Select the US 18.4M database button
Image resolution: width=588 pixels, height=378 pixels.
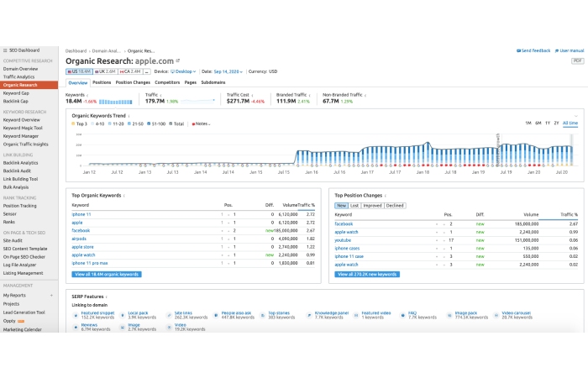tap(79, 71)
